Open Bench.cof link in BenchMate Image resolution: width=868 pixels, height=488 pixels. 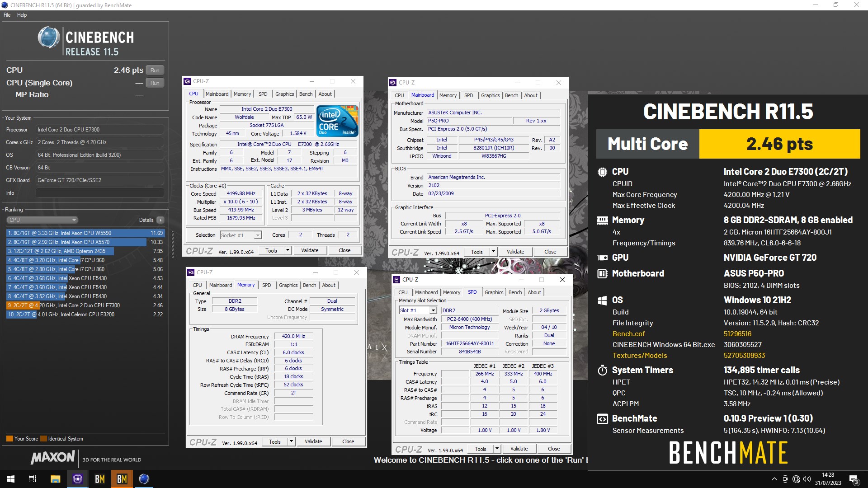(628, 334)
